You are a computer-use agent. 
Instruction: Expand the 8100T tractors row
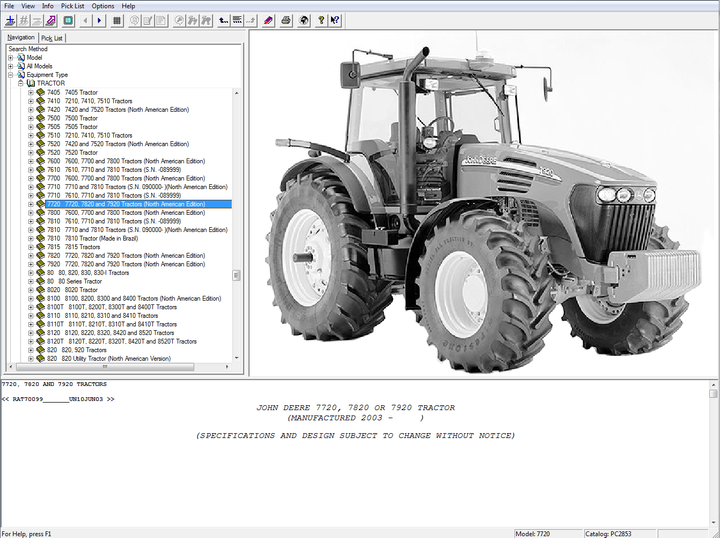pyautogui.click(x=31, y=307)
